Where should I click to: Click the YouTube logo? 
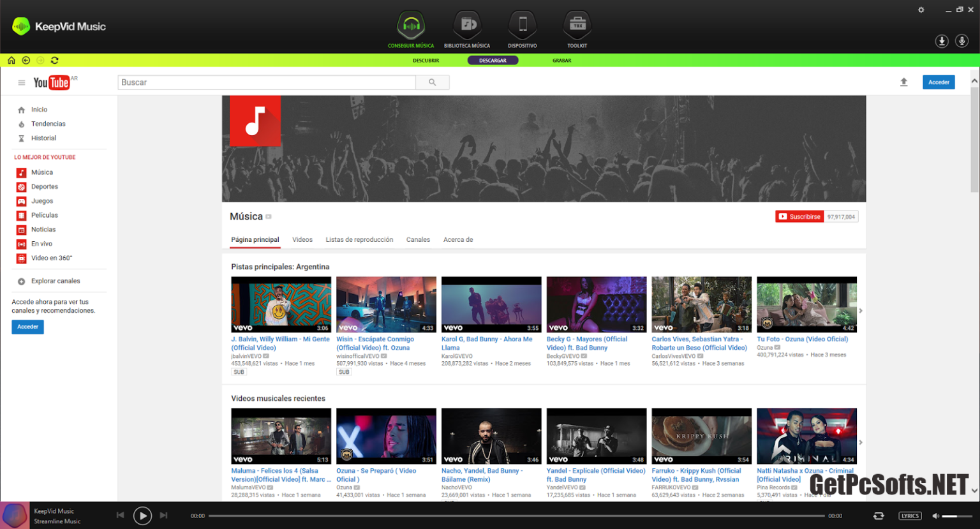[52, 82]
